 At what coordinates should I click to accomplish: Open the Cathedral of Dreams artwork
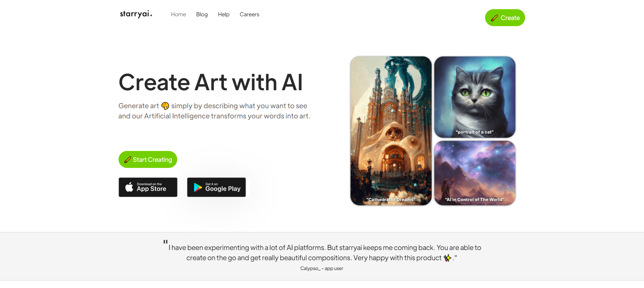(x=391, y=131)
